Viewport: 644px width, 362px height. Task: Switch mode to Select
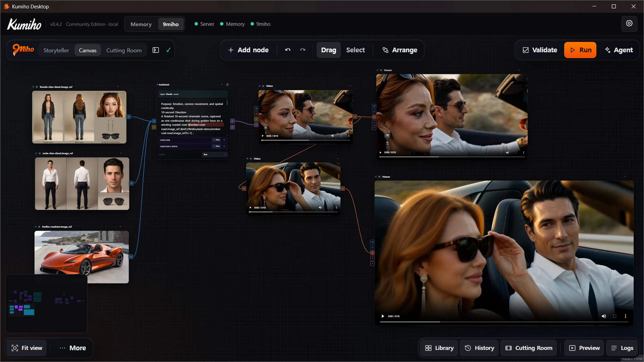[355, 50]
